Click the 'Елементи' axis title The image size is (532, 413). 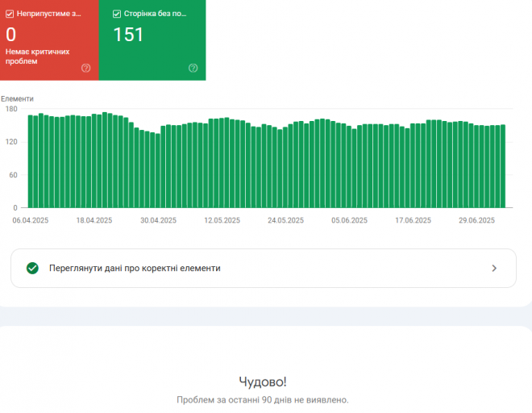click(17, 99)
